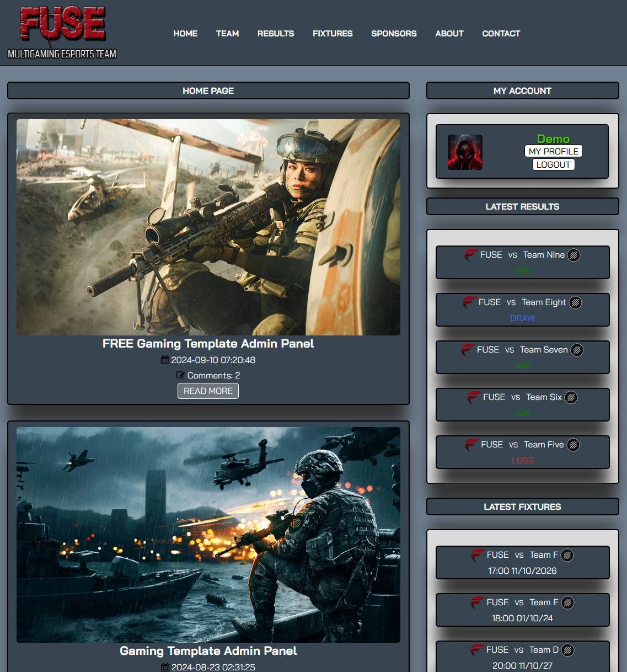Open the HOME menu item
This screenshot has width=627, height=672.
tap(185, 34)
